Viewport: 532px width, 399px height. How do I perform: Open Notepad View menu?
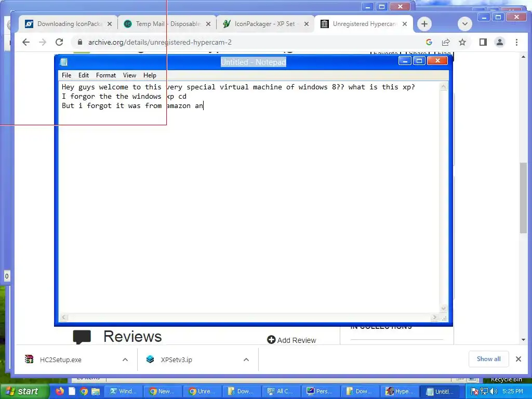pyautogui.click(x=129, y=75)
